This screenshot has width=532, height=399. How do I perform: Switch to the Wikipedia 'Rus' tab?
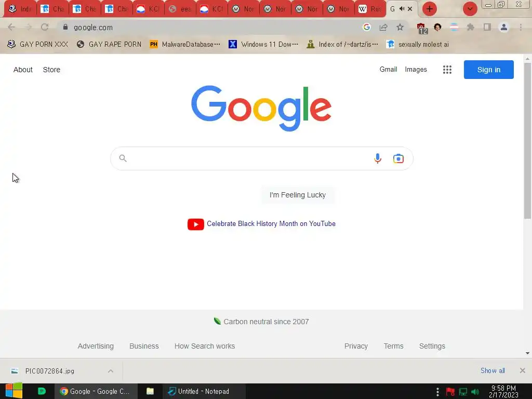pyautogui.click(x=370, y=9)
